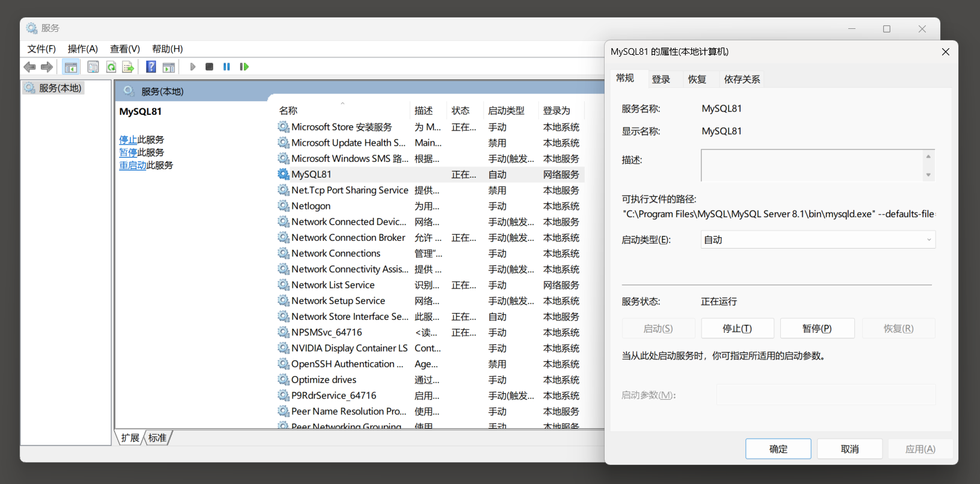Select the Network Store Interface Se... row
Screen dimensions: 980x484
(430, 317)
